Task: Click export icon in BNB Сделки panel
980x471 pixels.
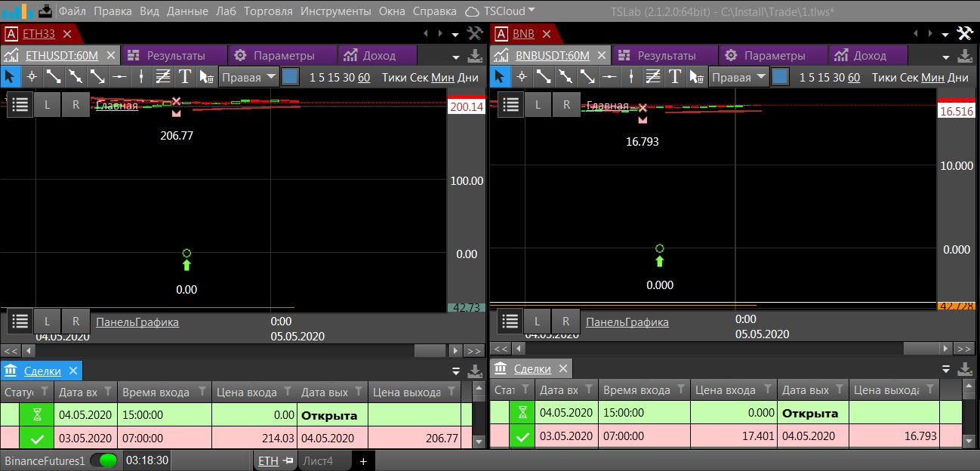Action: pyautogui.click(x=964, y=369)
